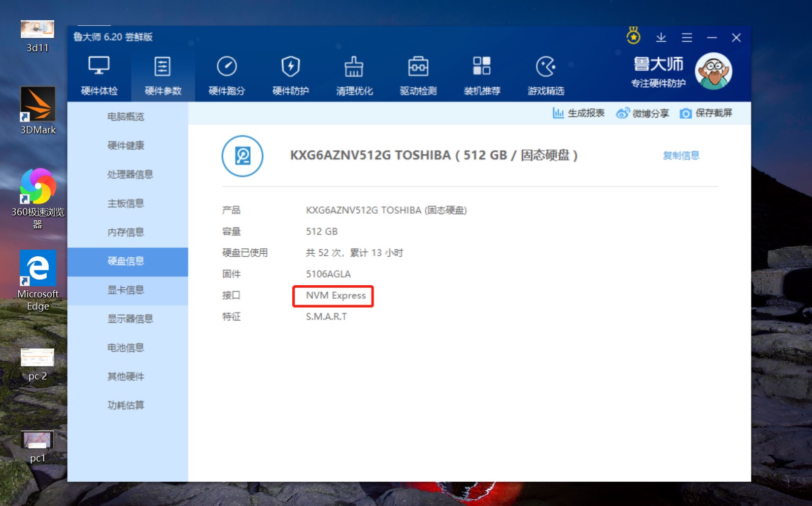This screenshot has width=812, height=506.
Task: Open 3DMark desktop shortcut
Action: tap(38, 111)
